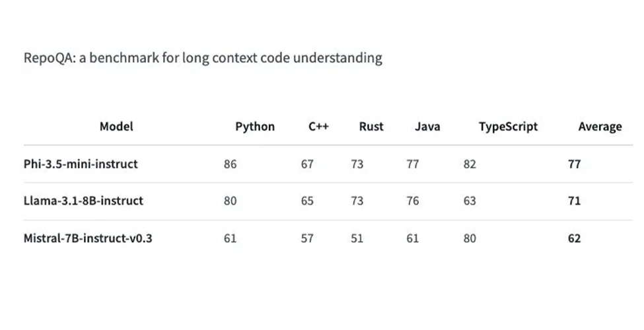Click the RepoQA benchmark title text
The width and height of the screenshot is (644, 330).
click(x=203, y=58)
